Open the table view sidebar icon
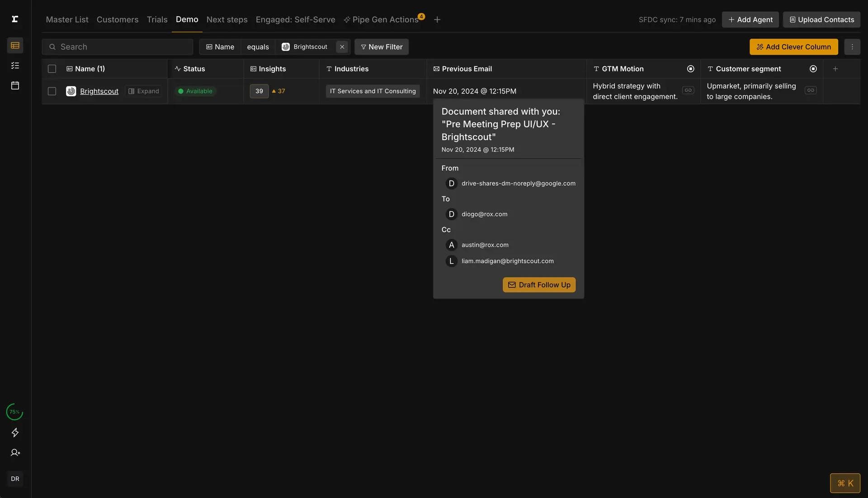 pos(15,45)
